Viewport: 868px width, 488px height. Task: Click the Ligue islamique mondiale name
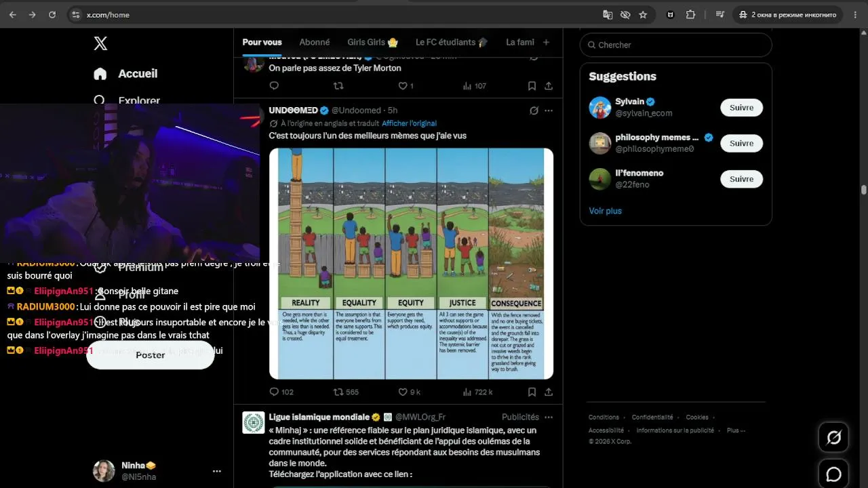tap(319, 417)
